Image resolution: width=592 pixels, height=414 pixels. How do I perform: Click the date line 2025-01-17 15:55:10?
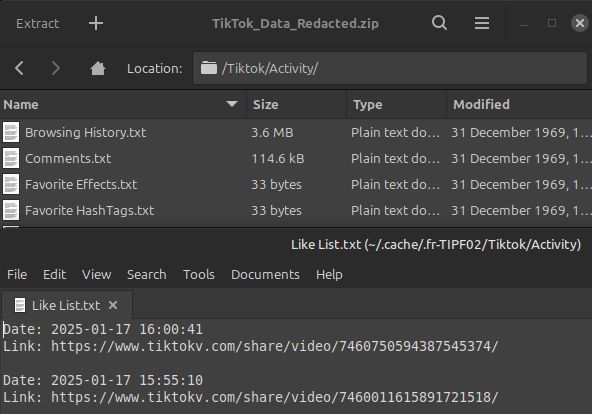(103, 380)
